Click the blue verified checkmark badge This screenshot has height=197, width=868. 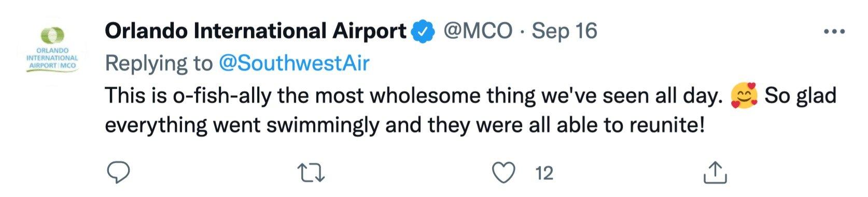pos(422,32)
